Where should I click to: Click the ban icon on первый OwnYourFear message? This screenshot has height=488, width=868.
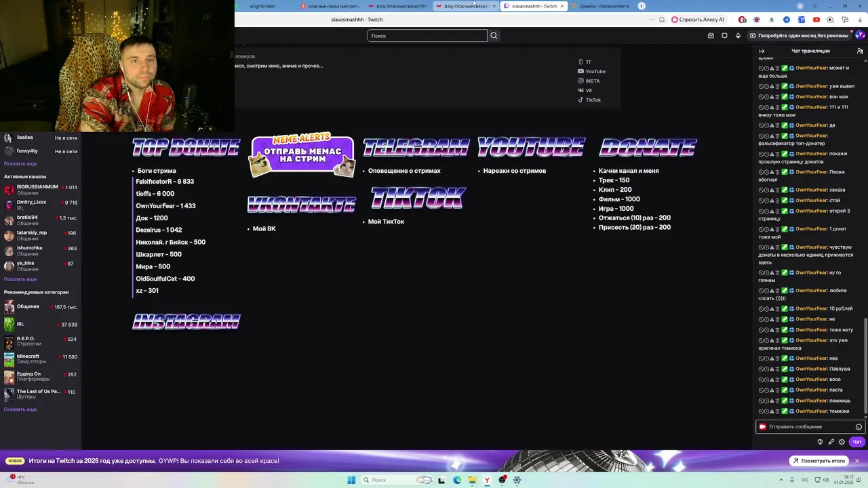(x=761, y=68)
